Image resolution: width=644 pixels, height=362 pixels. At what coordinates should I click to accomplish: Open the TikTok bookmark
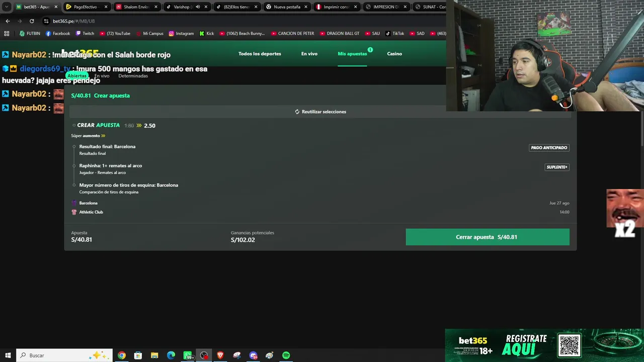[395, 34]
